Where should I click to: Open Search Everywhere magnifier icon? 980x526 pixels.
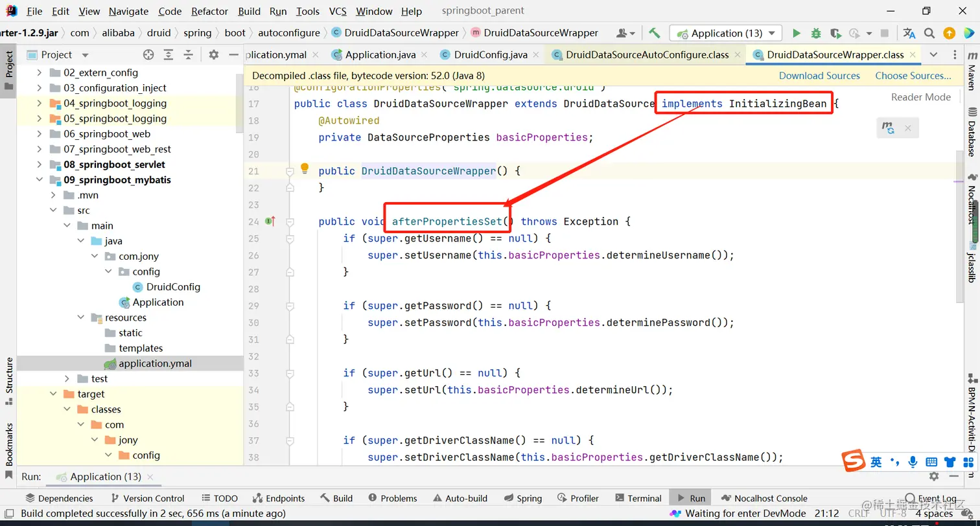[x=929, y=33]
